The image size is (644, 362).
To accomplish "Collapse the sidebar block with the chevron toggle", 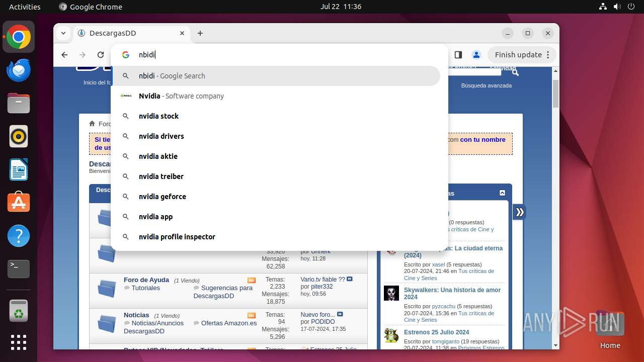I will click(502, 193).
